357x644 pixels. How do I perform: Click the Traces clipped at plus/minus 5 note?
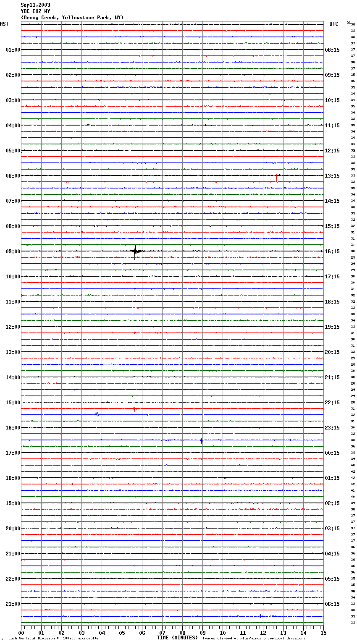click(x=254, y=638)
